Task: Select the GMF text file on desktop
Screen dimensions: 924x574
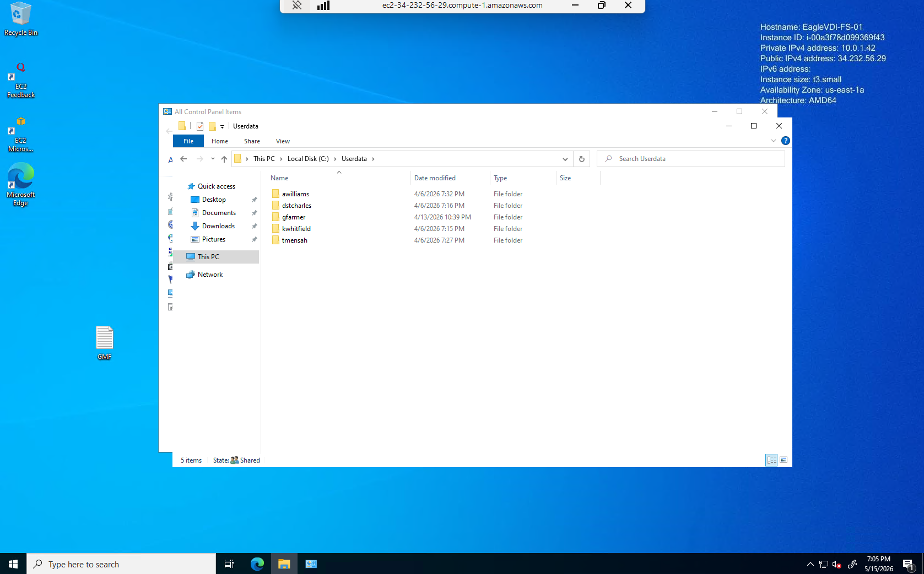Action: [104, 343]
